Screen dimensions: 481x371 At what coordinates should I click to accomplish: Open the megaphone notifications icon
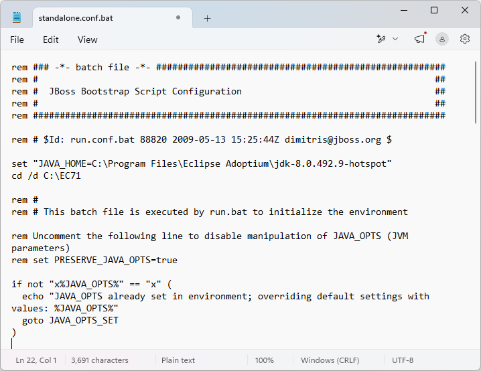coord(420,39)
